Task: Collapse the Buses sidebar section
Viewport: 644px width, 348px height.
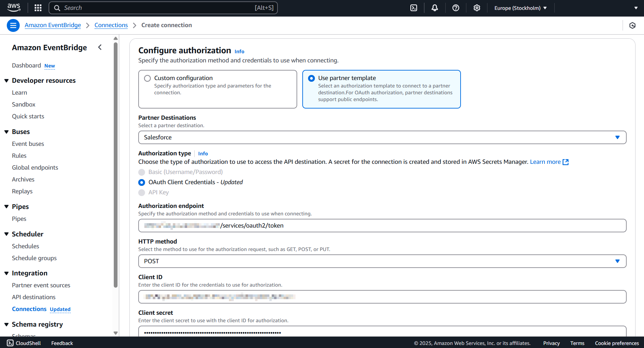Action: [x=6, y=132]
